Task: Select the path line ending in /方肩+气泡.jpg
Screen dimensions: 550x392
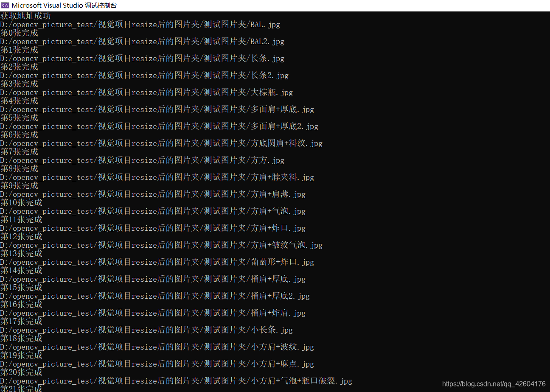Action: (x=153, y=211)
